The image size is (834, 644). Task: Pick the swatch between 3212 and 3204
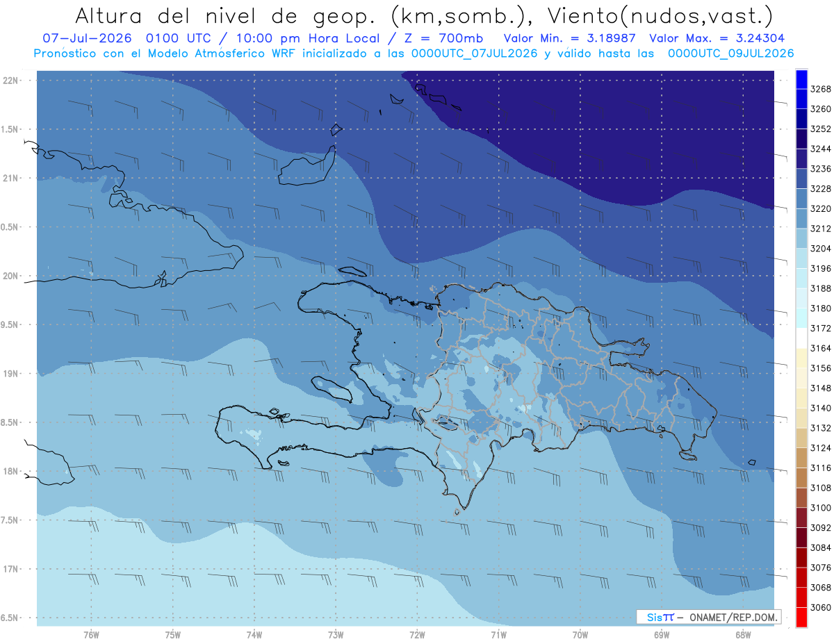click(x=801, y=238)
